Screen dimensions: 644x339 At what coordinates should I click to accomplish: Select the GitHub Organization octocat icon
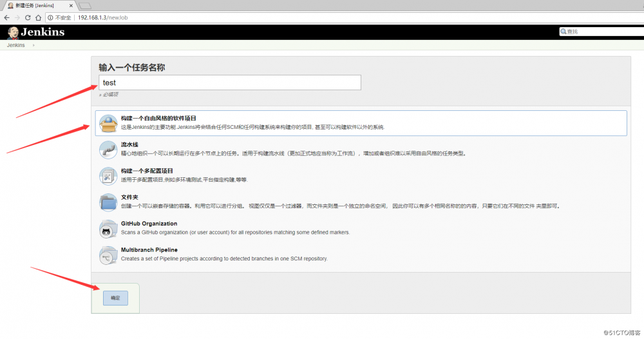pos(108,228)
